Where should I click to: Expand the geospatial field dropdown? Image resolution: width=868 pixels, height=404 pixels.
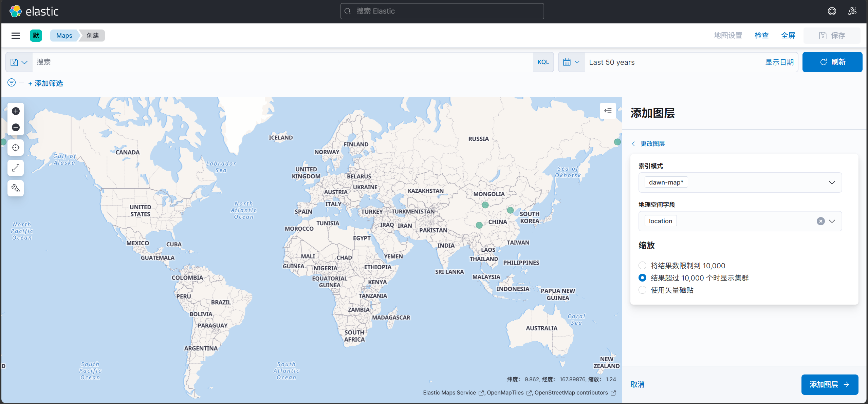point(832,221)
